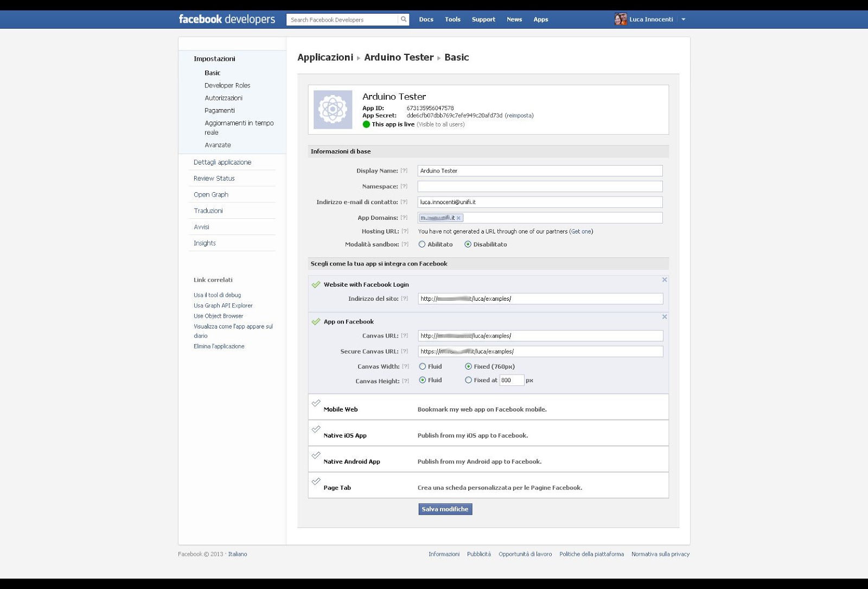Enable Abilitato for Modalità sandbox
This screenshot has width=868, height=589.
[422, 244]
